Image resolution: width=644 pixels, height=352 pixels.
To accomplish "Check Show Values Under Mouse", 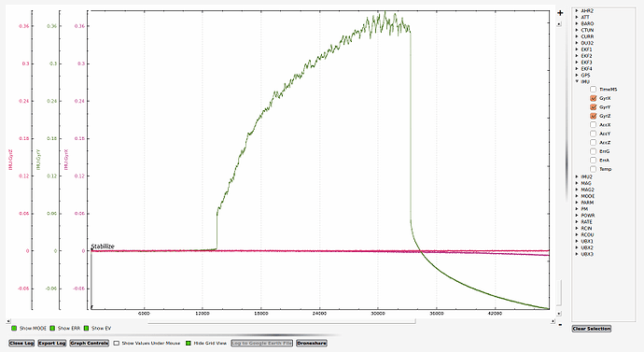I will pyautogui.click(x=117, y=343).
